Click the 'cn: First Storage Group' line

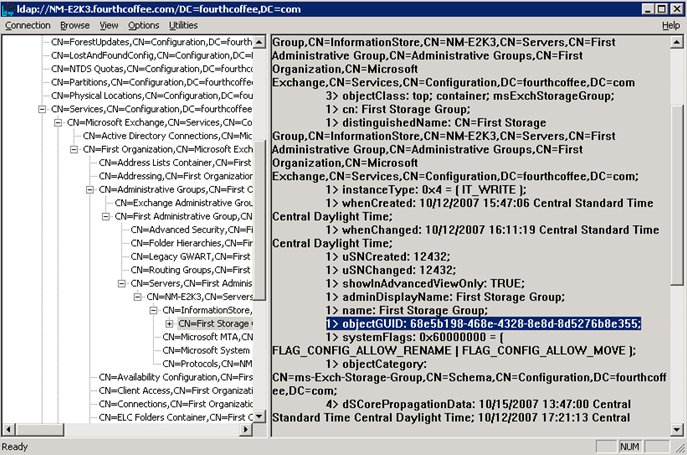(398, 109)
